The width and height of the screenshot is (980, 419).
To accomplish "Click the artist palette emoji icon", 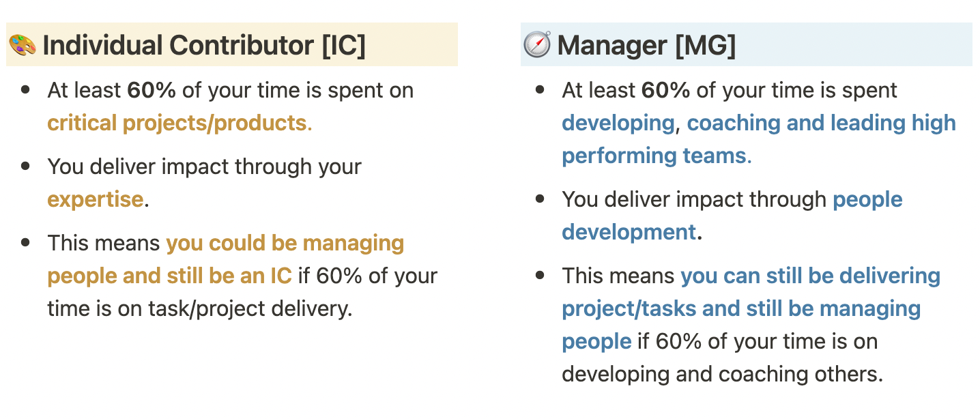I will point(23,46).
